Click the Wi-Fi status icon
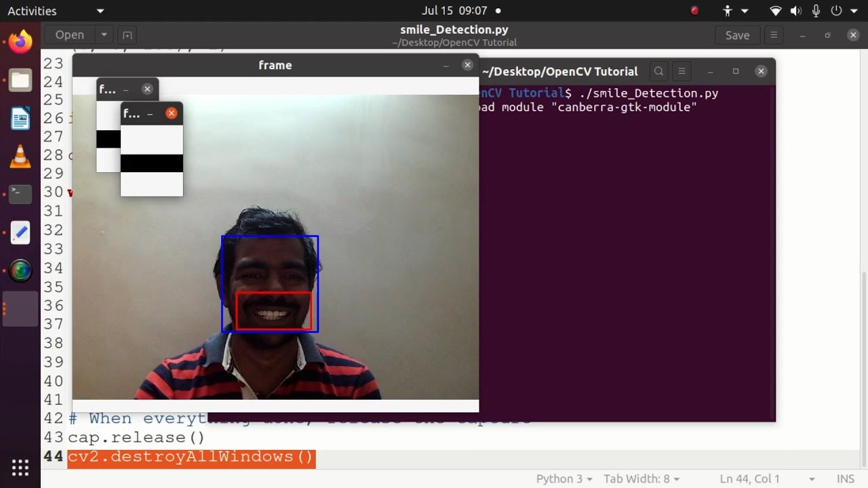This screenshot has height=488, width=868. point(776,11)
